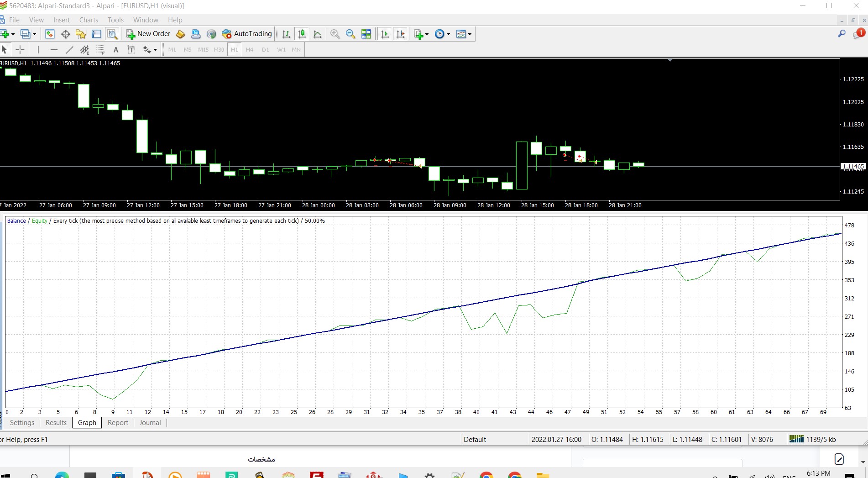Viewport: 868px width, 478px height.
Task: Open the Window menu
Action: (146, 20)
